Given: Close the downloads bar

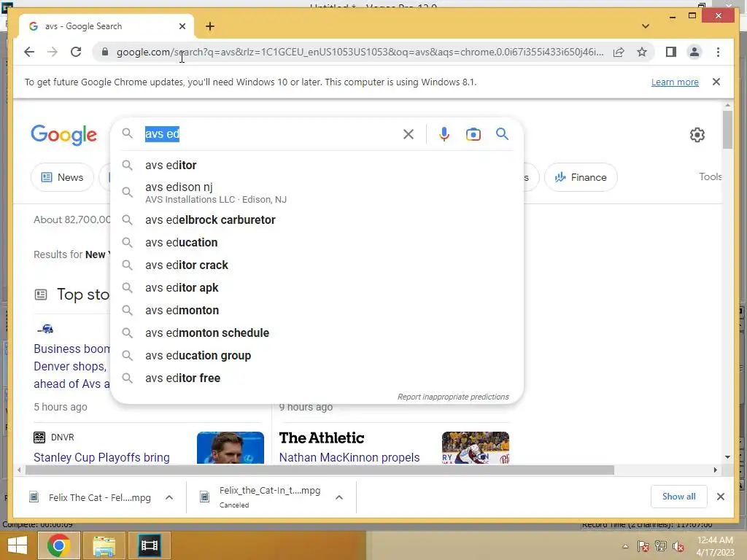Looking at the screenshot, I should pos(720,497).
